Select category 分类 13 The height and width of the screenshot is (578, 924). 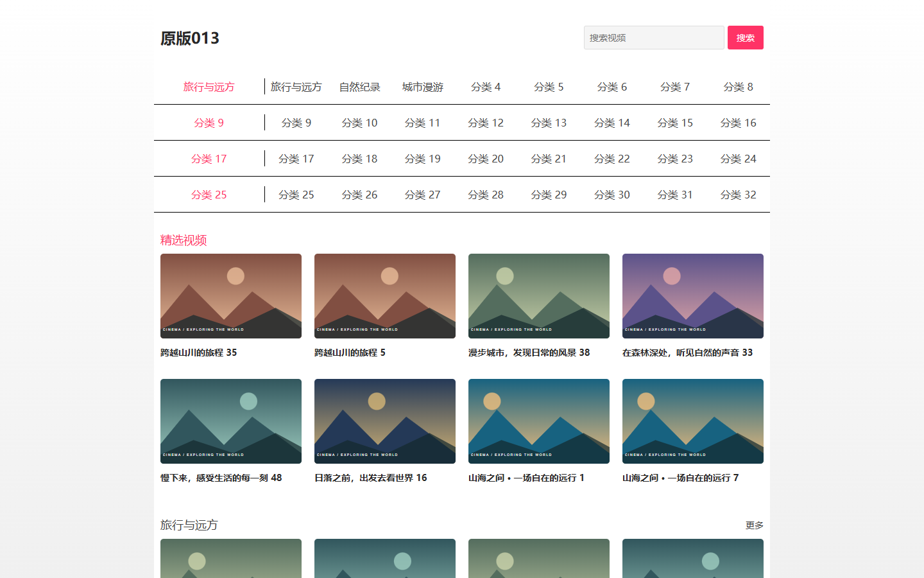pyautogui.click(x=549, y=123)
